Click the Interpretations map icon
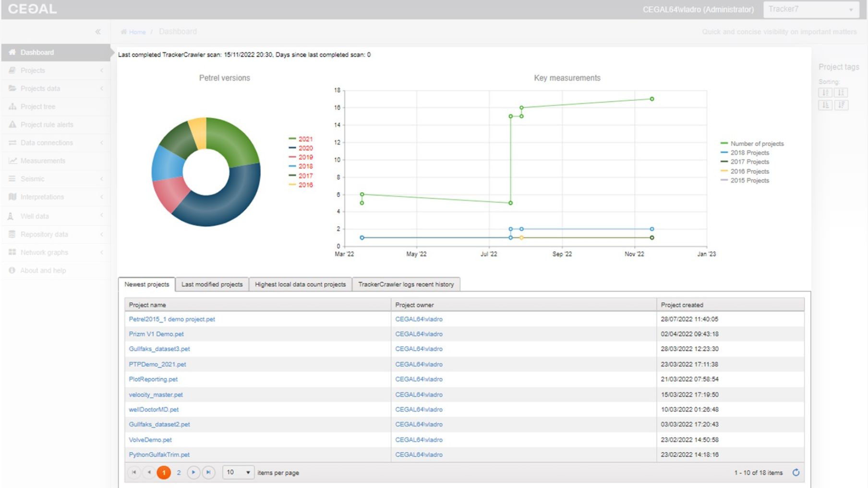Screen dimensions: 868x488 click(x=12, y=197)
